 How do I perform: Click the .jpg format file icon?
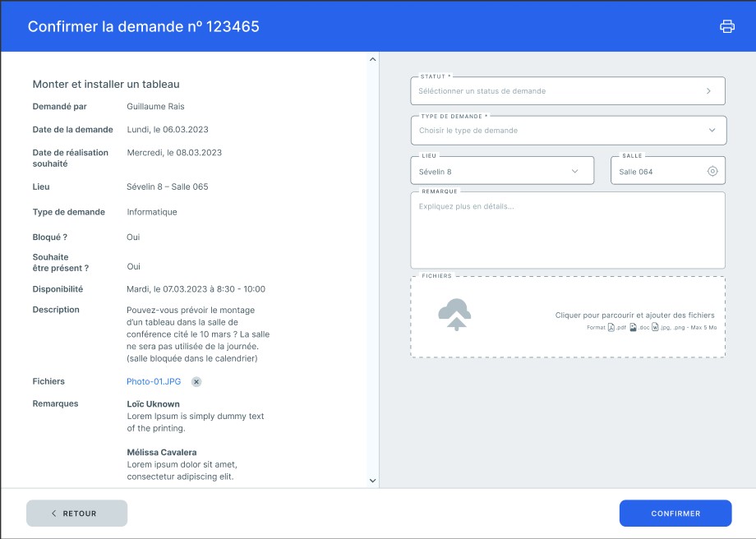(656, 327)
